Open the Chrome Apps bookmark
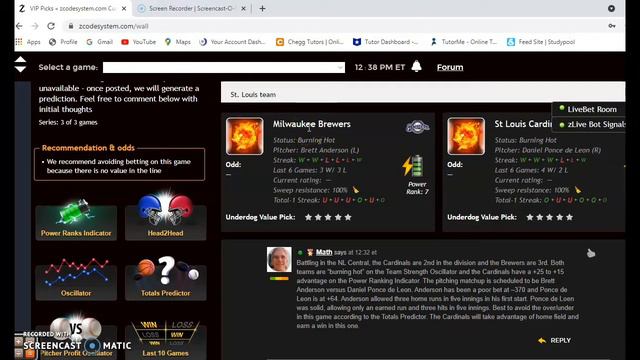Image resolution: width=640 pixels, height=360 pixels. [x=28, y=42]
